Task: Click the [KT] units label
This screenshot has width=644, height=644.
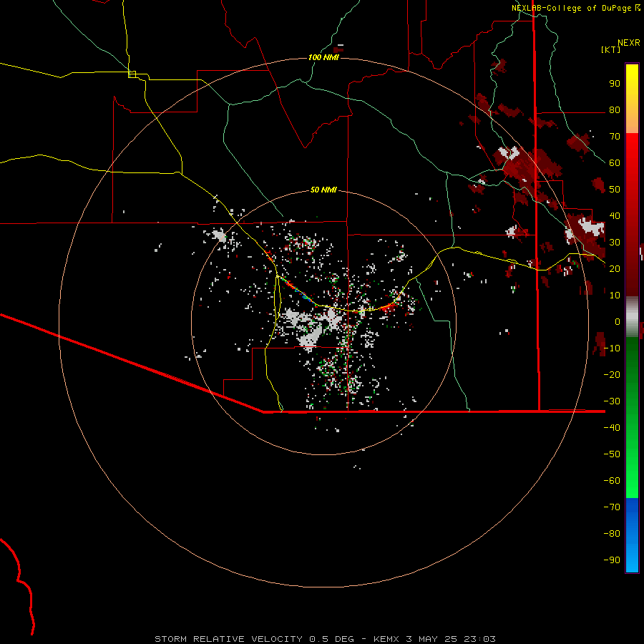Action: pos(611,49)
